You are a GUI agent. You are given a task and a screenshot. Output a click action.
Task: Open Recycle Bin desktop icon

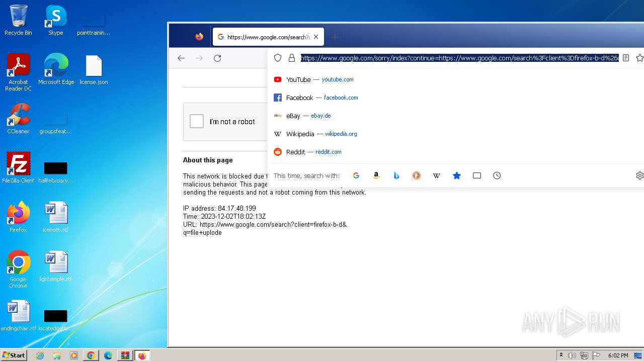(18, 20)
